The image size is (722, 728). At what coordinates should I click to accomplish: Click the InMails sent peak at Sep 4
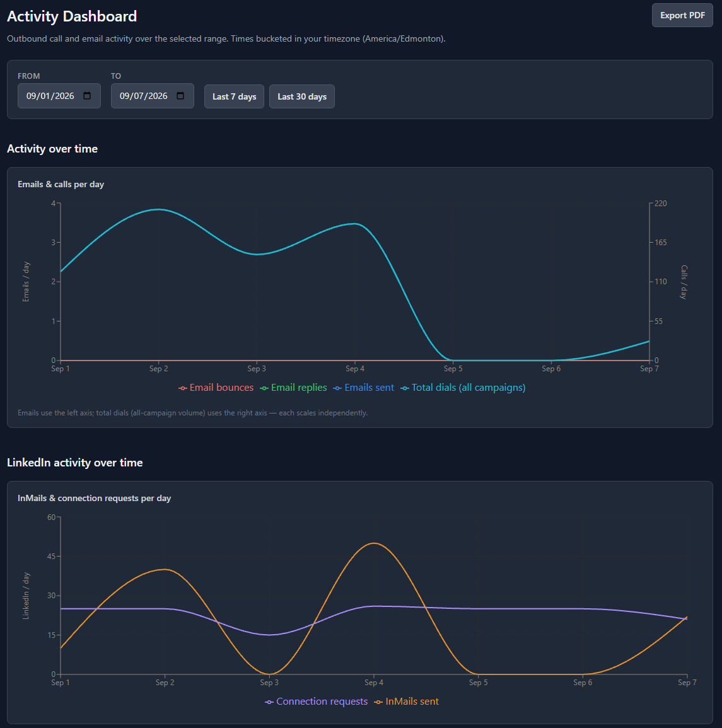click(x=374, y=543)
